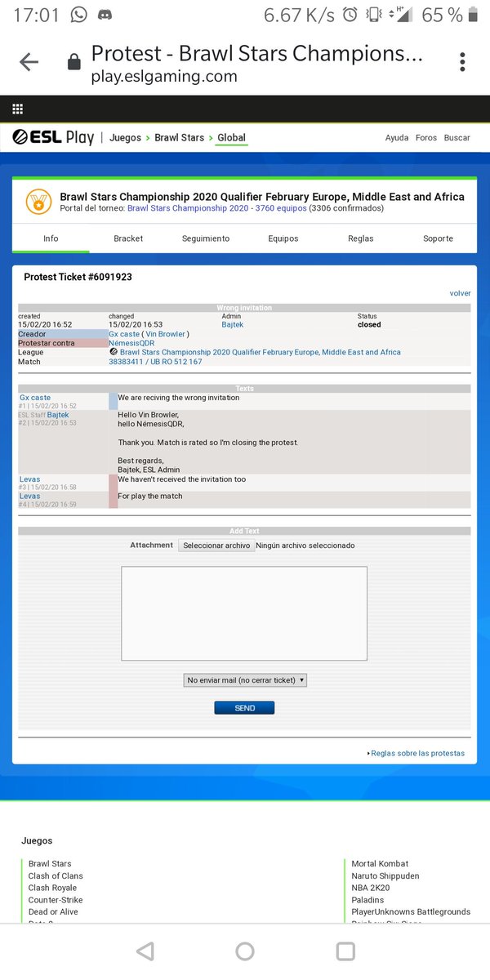Click the 'closed' status text

[369, 325]
